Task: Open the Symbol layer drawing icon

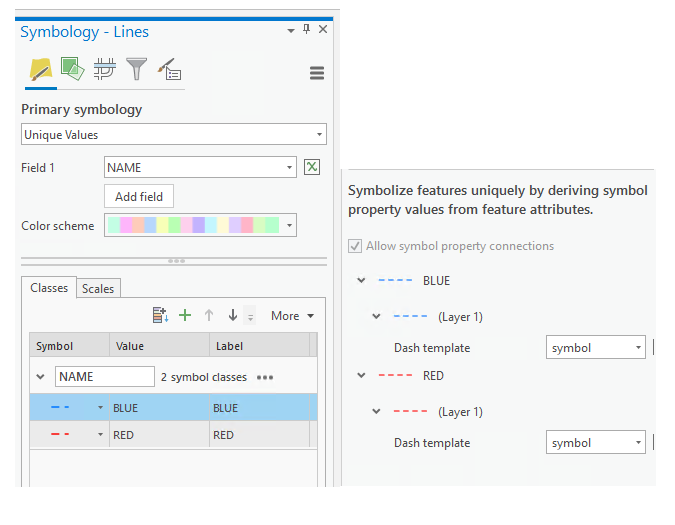Action: (x=104, y=70)
